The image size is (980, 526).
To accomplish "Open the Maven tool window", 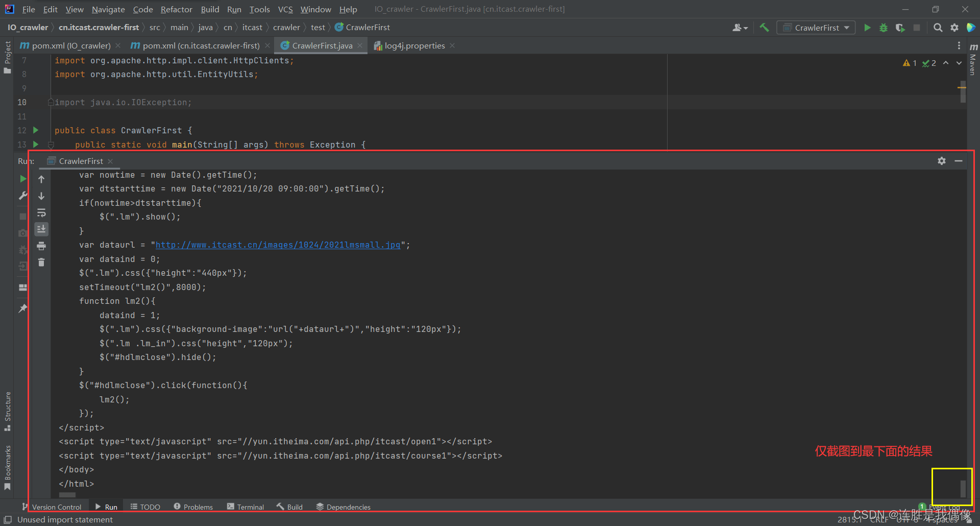I will tap(973, 60).
